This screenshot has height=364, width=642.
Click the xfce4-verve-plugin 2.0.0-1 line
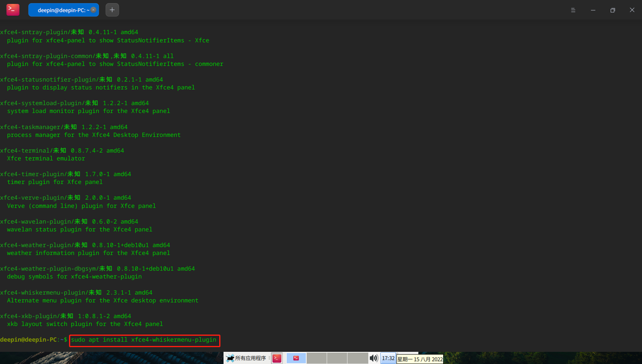click(x=65, y=198)
